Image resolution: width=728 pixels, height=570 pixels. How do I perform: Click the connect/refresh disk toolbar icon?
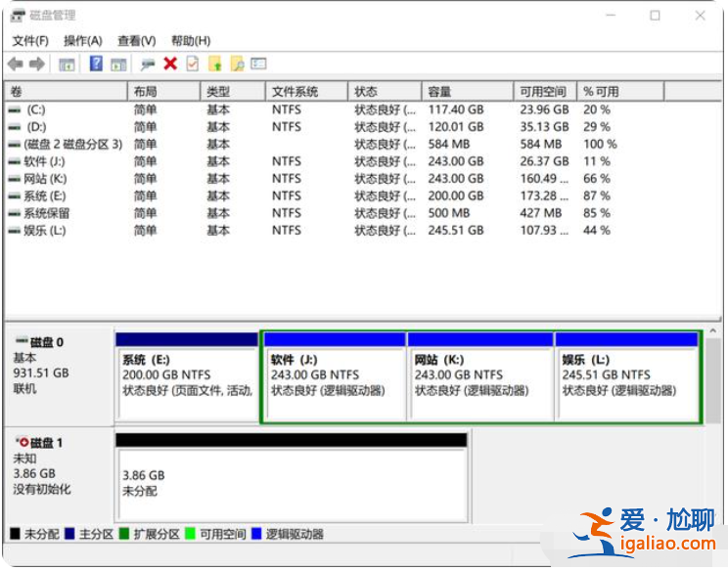tap(148, 64)
